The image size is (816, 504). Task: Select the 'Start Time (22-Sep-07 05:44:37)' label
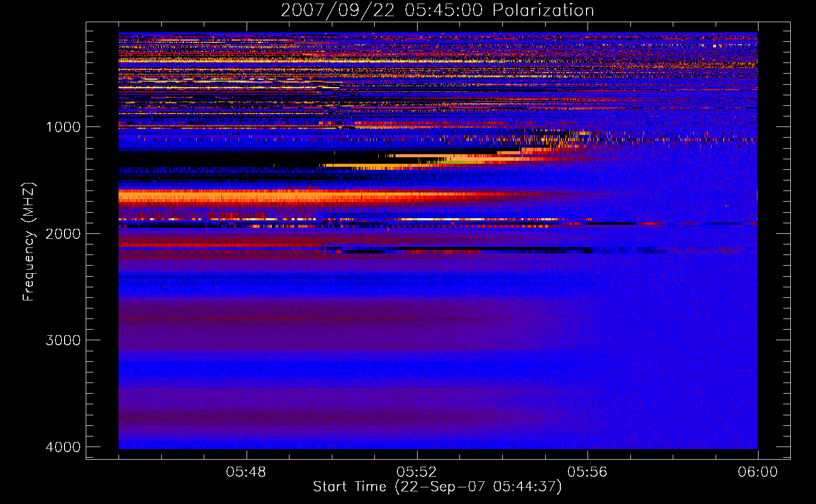[x=437, y=487]
